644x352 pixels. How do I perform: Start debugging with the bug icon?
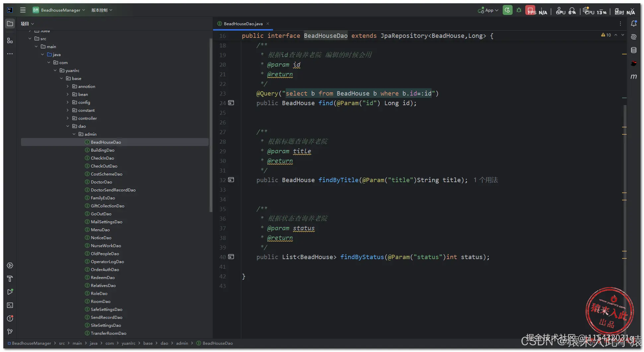click(x=519, y=10)
